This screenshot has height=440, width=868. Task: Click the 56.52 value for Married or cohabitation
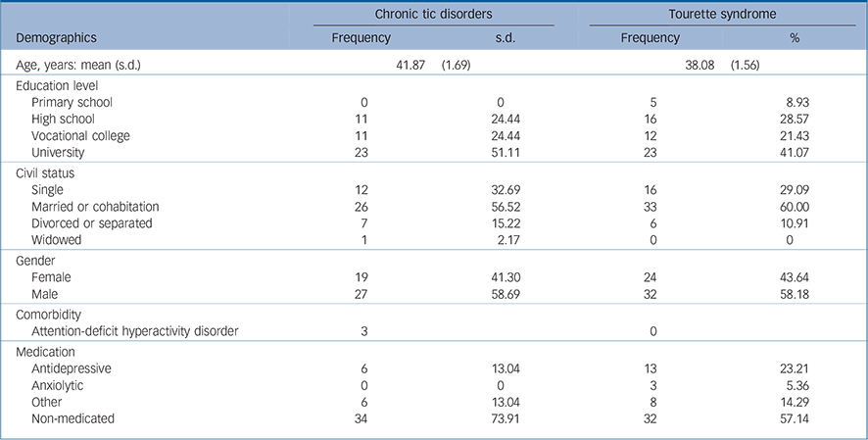click(x=505, y=207)
